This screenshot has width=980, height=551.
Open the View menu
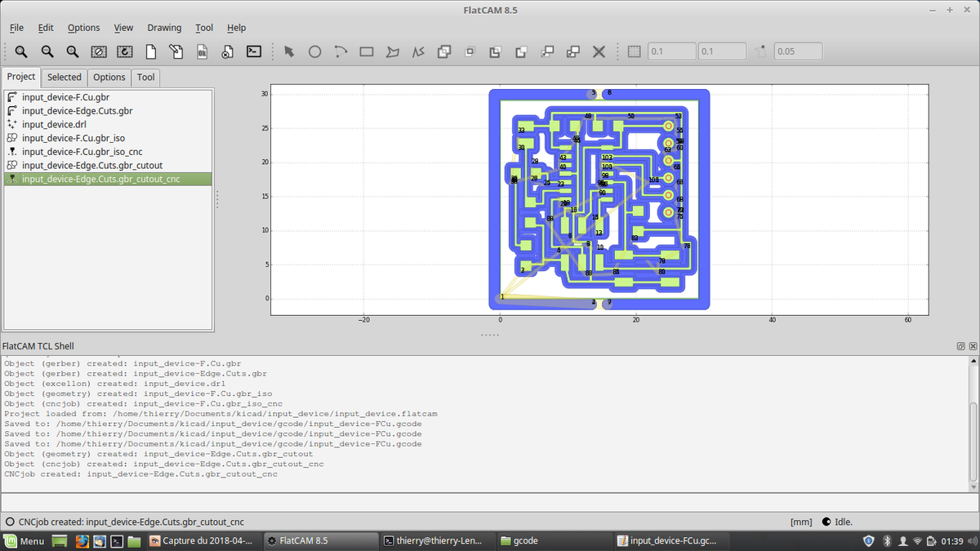point(123,28)
